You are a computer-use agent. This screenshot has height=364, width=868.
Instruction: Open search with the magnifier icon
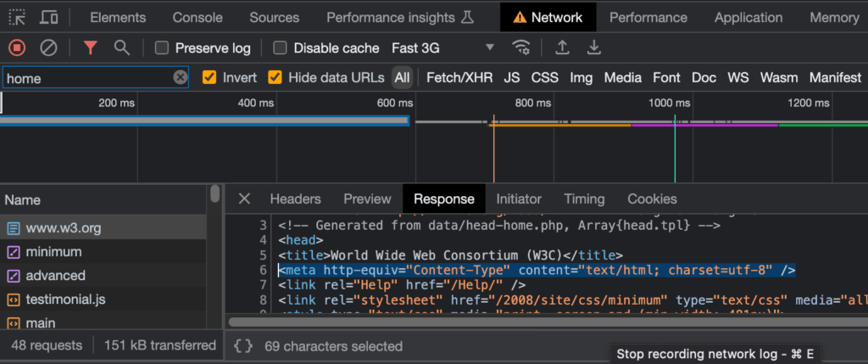point(122,48)
